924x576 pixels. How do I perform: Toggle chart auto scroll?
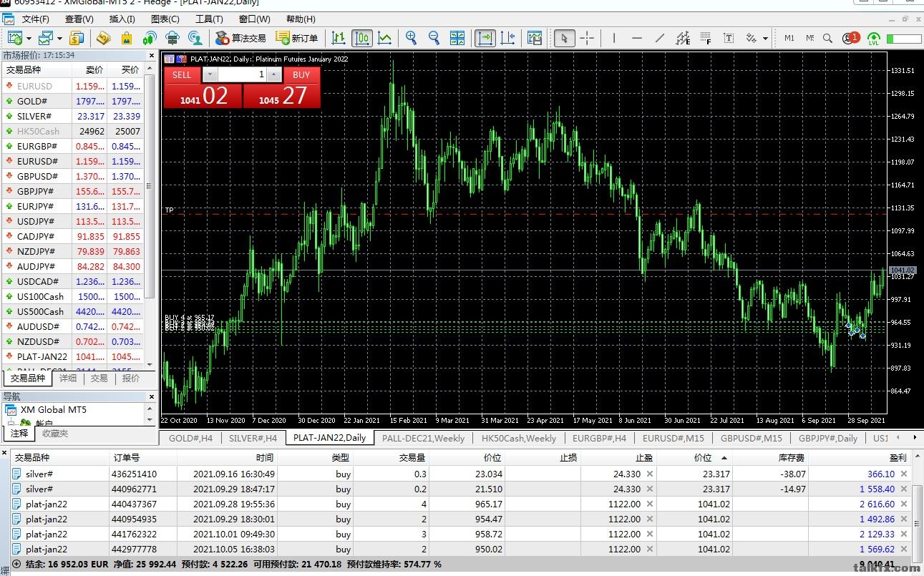tap(485, 38)
